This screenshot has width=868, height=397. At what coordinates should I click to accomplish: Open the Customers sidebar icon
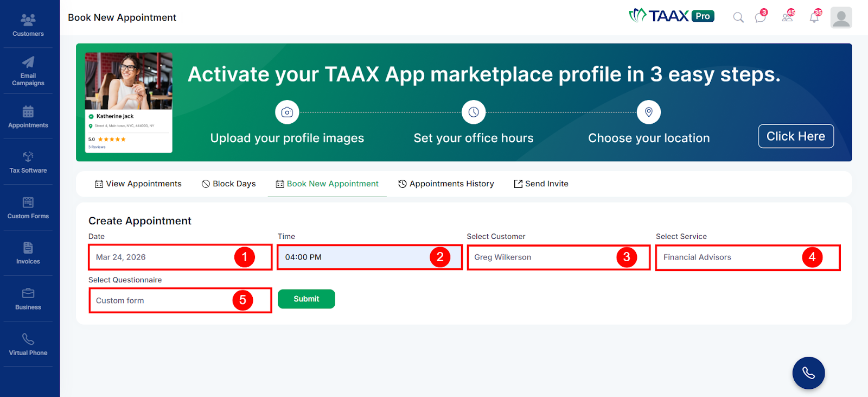(x=28, y=20)
